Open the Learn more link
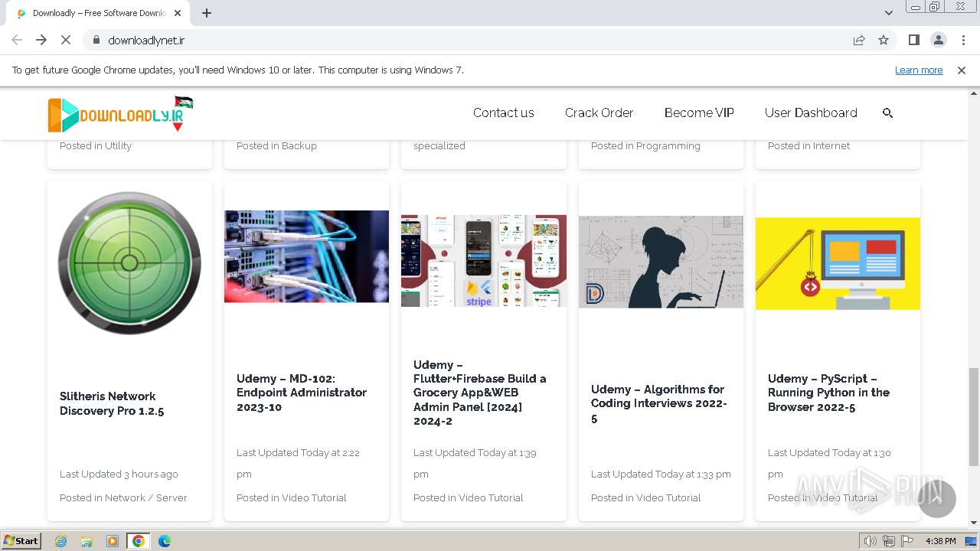 click(x=919, y=70)
